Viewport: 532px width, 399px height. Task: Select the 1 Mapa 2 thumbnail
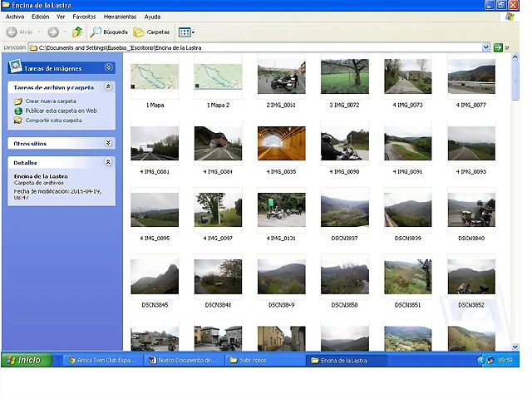(x=218, y=77)
